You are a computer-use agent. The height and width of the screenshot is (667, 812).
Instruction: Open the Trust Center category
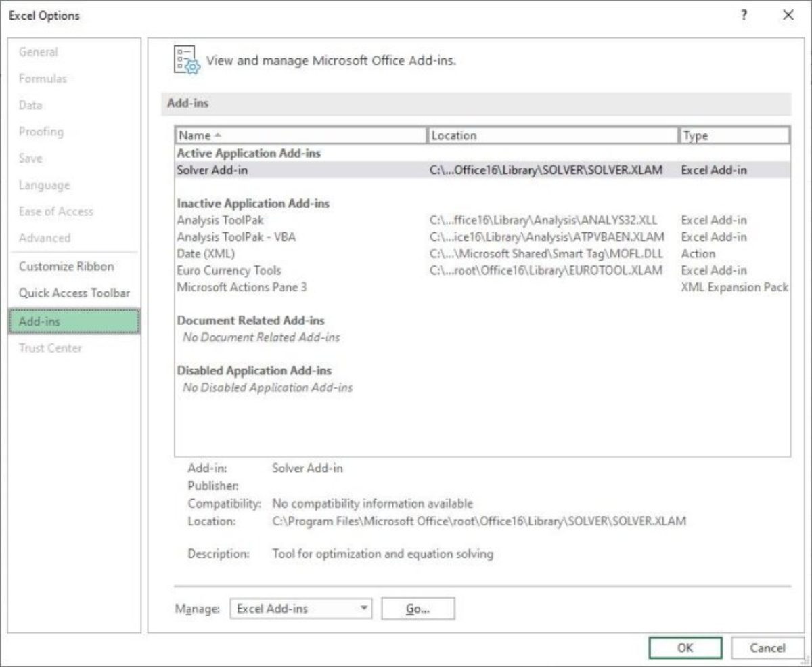click(x=50, y=348)
